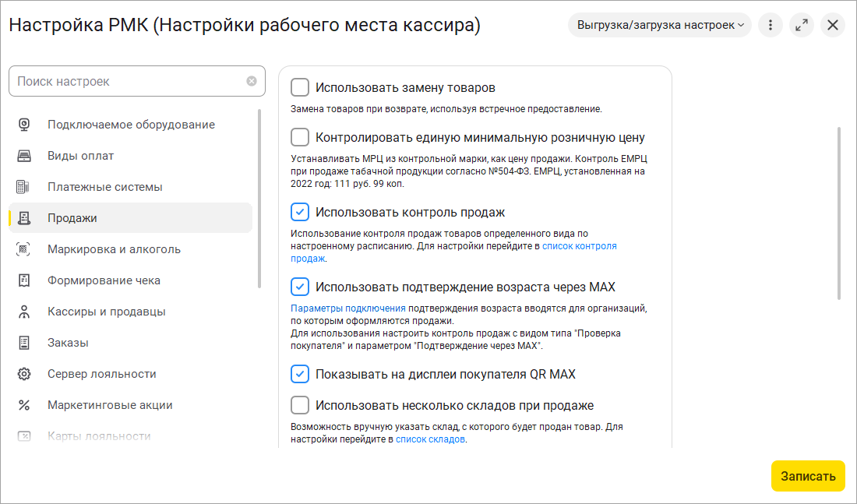Click the Формирование чека sidebar icon
This screenshot has height=504, width=857.
coord(24,280)
